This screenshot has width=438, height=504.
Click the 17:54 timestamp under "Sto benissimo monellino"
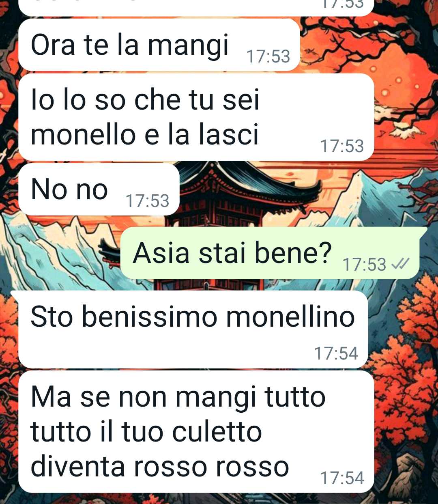336,353
